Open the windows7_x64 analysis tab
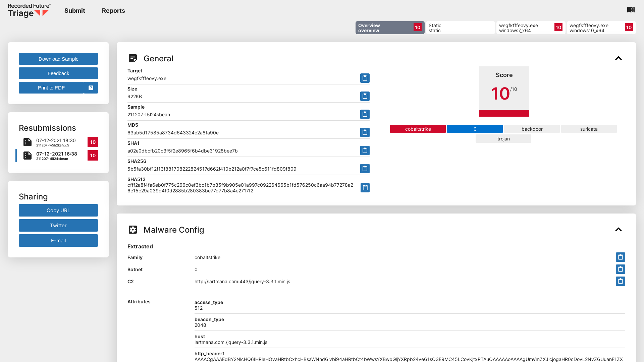Screen dimensions: 644x362 (531, 28)
